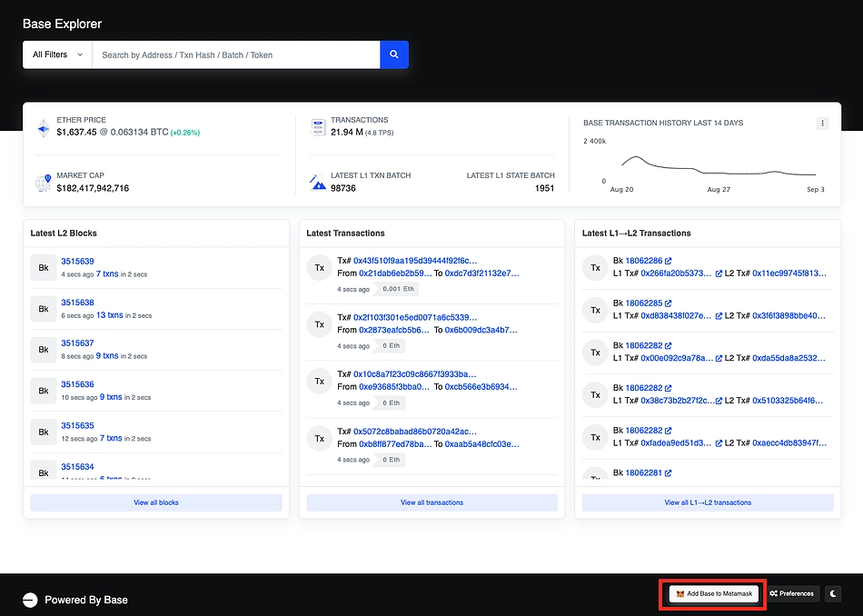This screenshot has height=616, width=863.
Task: Open L1 transaction 0x266fa20b5373
Action: click(x=677, y=273)
